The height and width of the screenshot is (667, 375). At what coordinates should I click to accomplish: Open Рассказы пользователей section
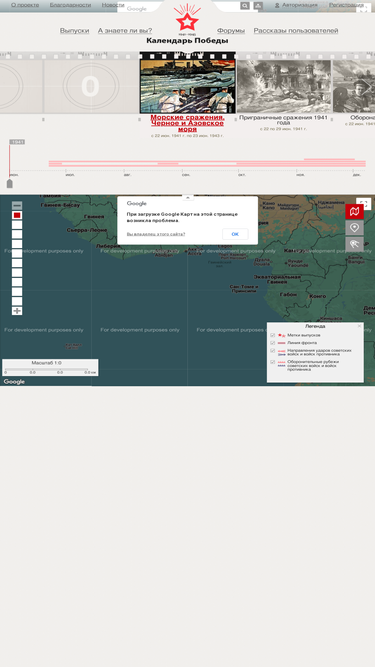(296, 31)
